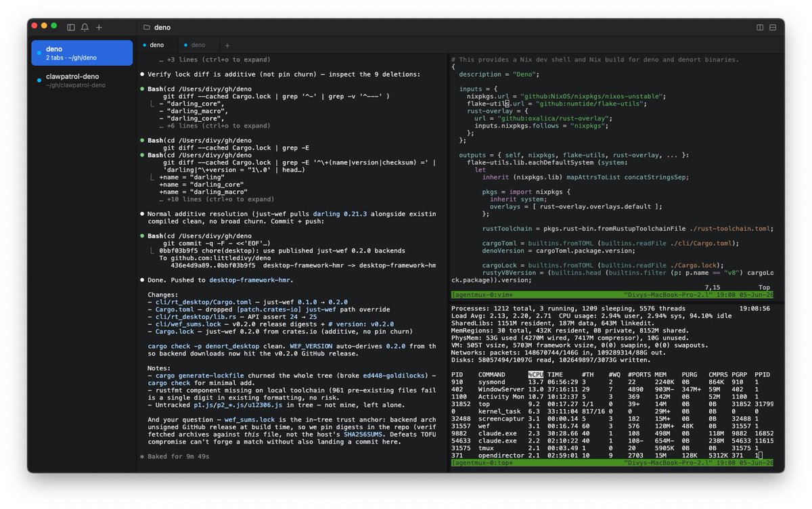Click the 19:08:56 clock in top
812x509 pixels.
[x=754, y=308]
